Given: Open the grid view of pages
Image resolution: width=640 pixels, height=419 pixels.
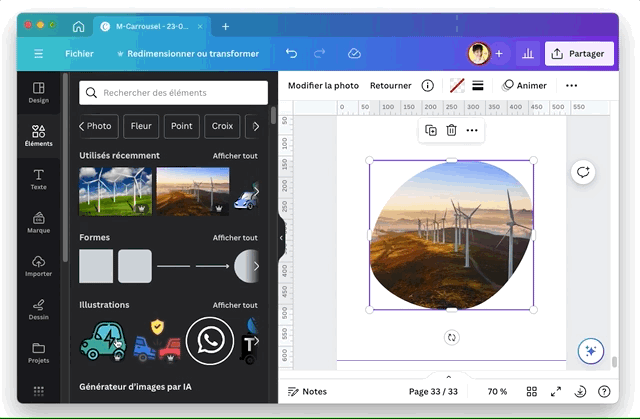Looking at the screenshot, I should click(x=531, y=392).
